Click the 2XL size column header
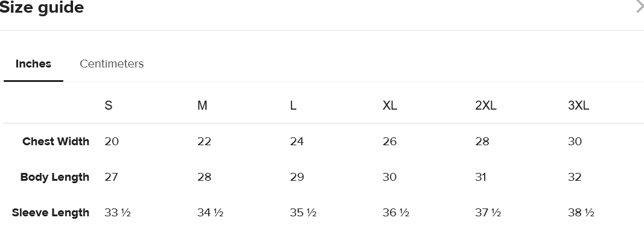The height and width of the screenshot is (241, 644). [486, 105]
